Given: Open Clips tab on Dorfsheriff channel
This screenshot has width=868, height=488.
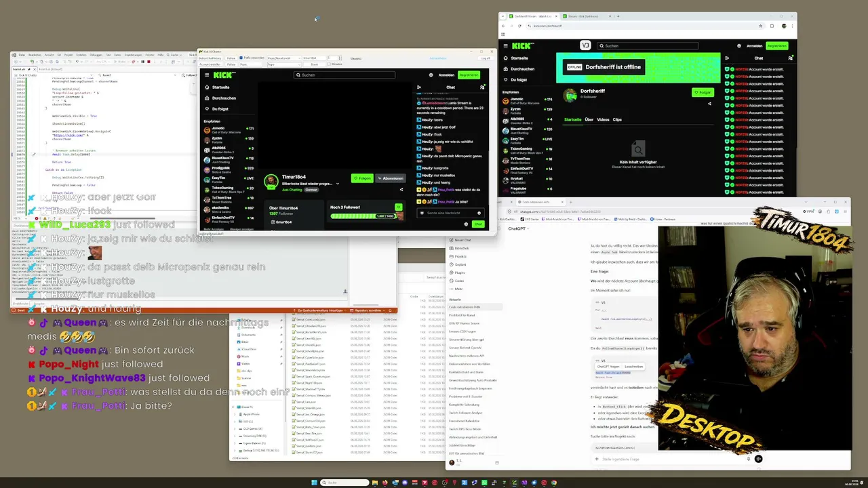Looking at the screenshot, I should coord(617,119).
